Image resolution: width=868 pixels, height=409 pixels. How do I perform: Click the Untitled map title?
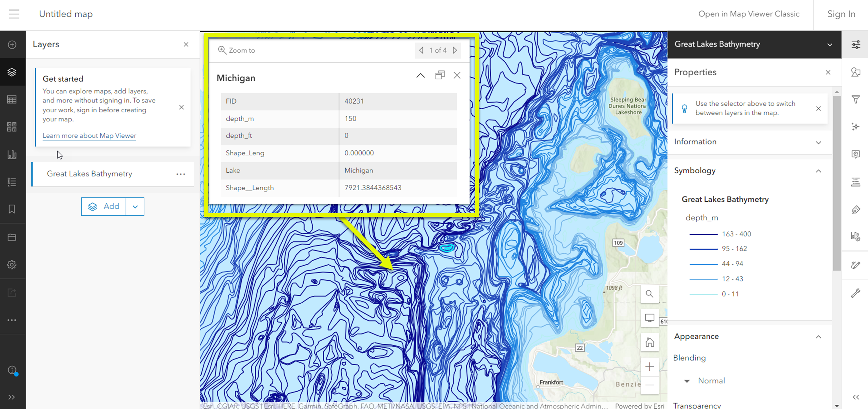pos(66,14)
